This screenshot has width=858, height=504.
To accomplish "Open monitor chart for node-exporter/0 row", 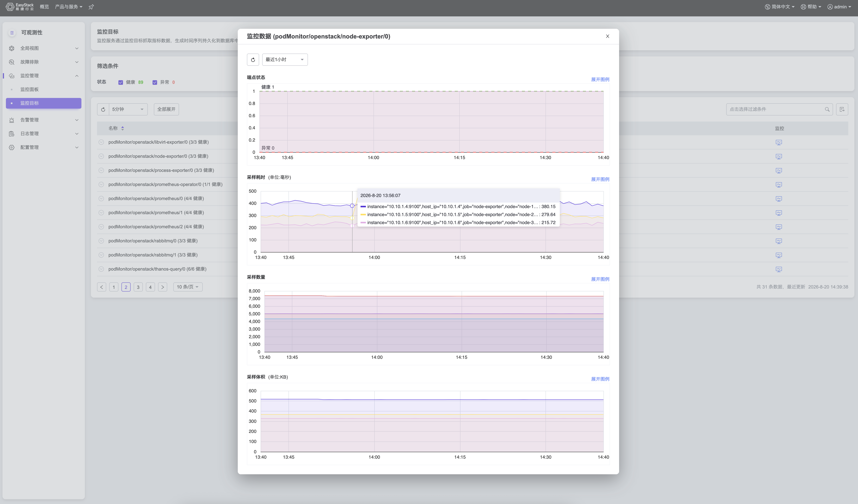I will tap(779, 156).
